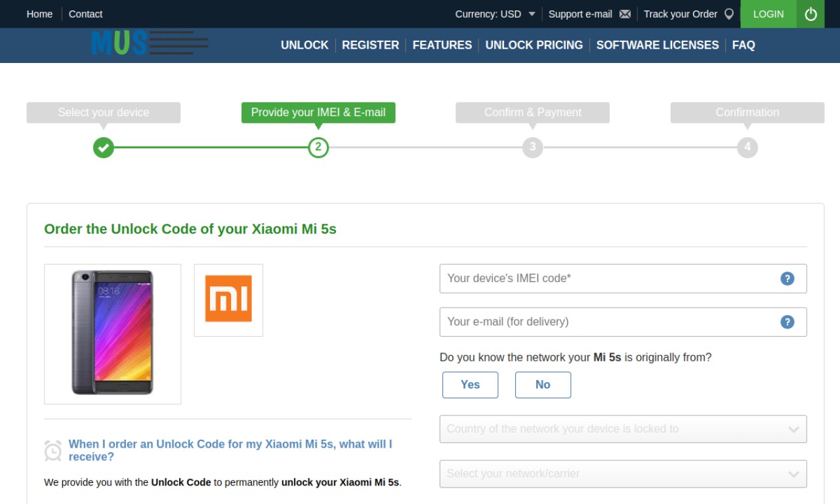Click the location pin icon beside Track your Order
Image resolution: width=840 pixels, height=504 pixels.
click(729, 14)
